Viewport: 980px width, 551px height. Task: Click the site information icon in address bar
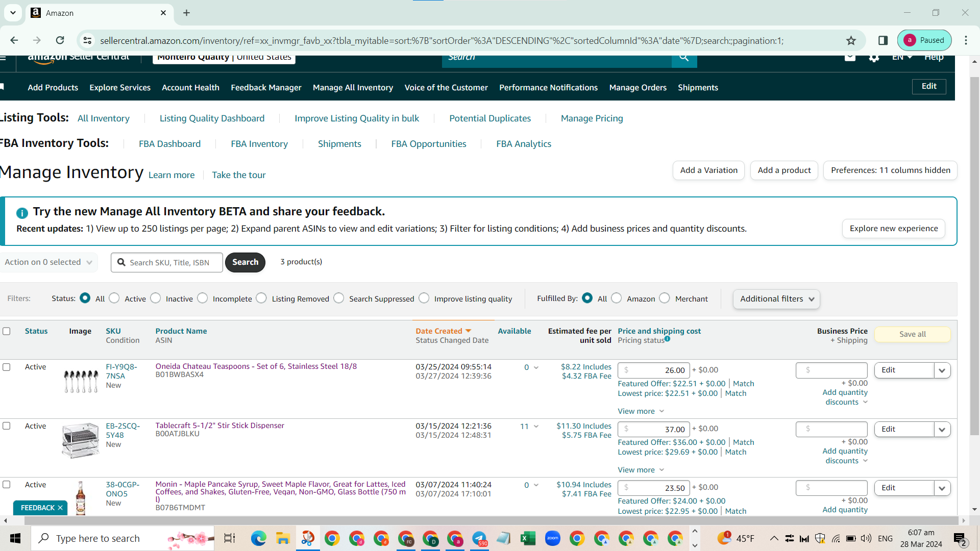point(88,40)
